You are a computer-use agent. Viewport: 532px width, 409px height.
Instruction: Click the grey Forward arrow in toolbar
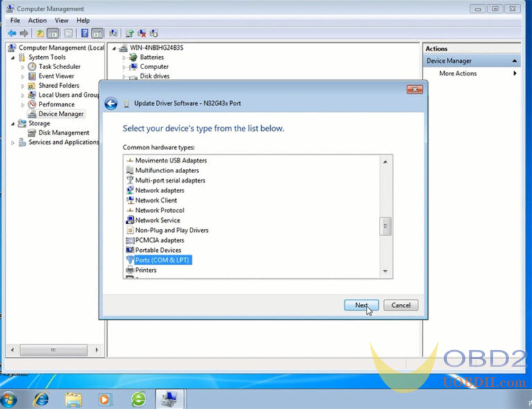point(24,33)
